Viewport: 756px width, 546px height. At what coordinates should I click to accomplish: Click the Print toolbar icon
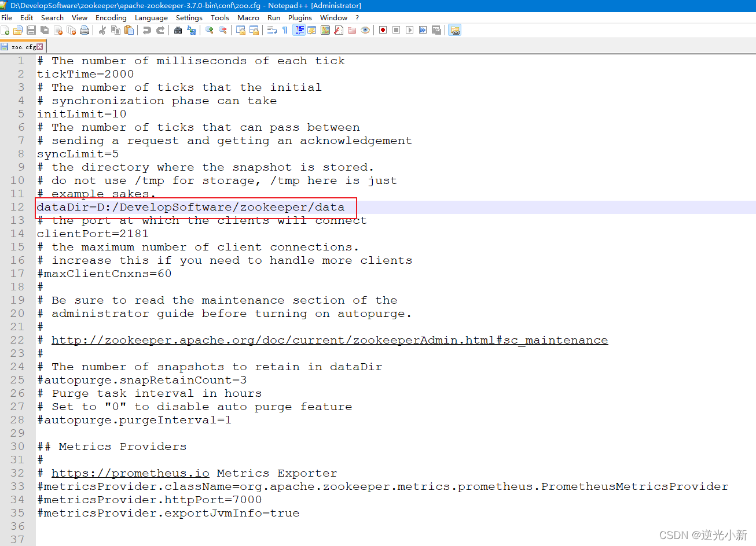pyautogui.click(x=85, y=30)
